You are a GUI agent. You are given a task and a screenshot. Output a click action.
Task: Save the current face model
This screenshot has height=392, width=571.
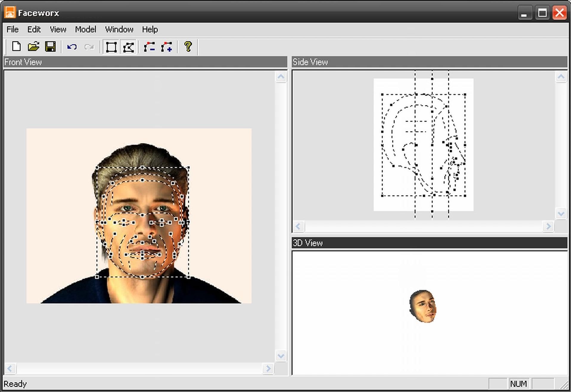pos(51,46)
